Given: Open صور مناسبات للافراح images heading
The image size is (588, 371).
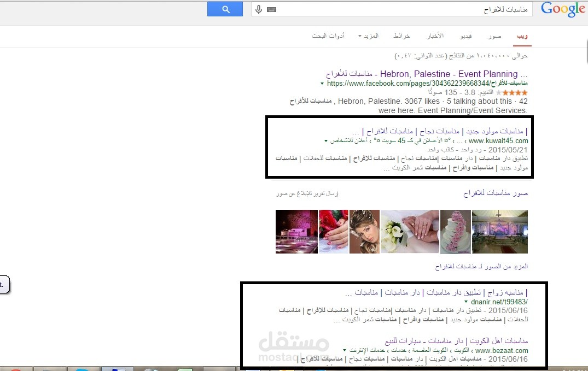Looking at the screenshot, I should (496, 193).
